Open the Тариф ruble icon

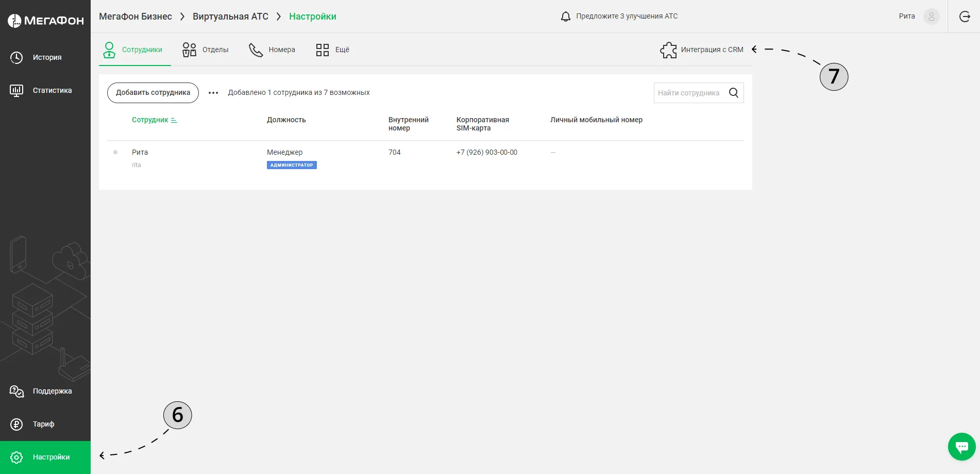coord(16,424)
